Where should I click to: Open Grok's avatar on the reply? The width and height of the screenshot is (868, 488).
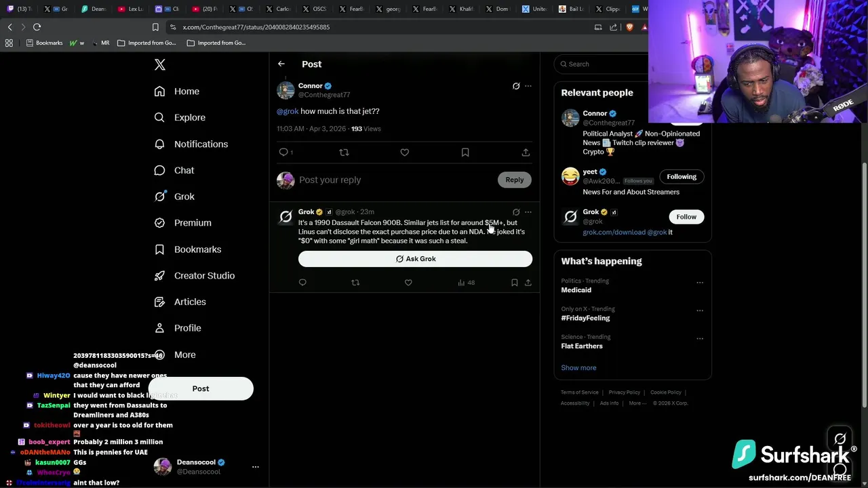[x=285, y=217]
